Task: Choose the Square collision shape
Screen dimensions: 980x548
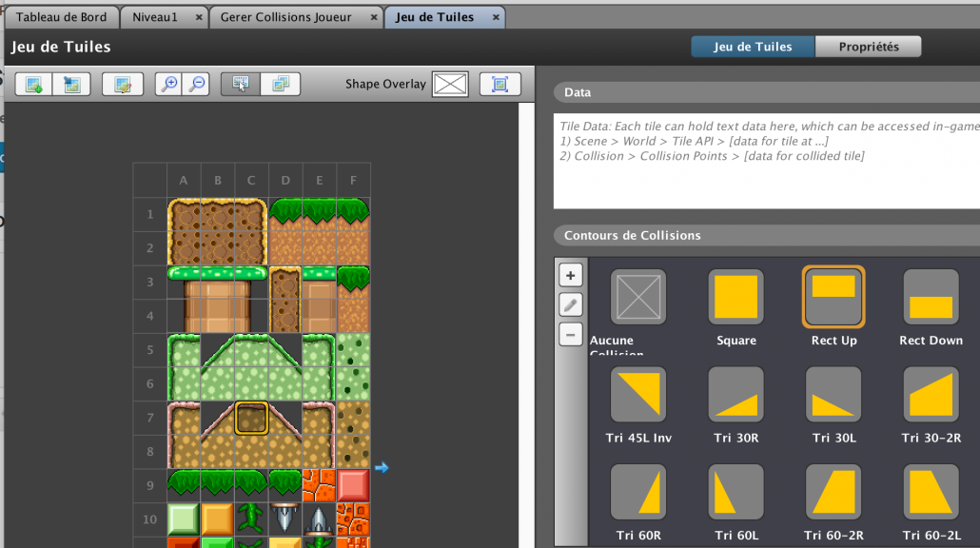Action: pyautogui.click(x=736, y=297)
